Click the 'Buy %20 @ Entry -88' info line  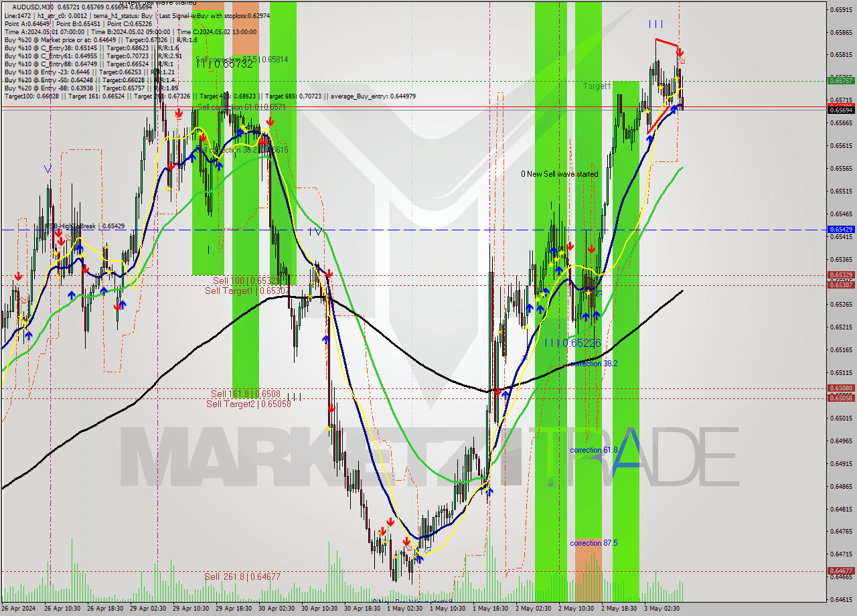91,88
